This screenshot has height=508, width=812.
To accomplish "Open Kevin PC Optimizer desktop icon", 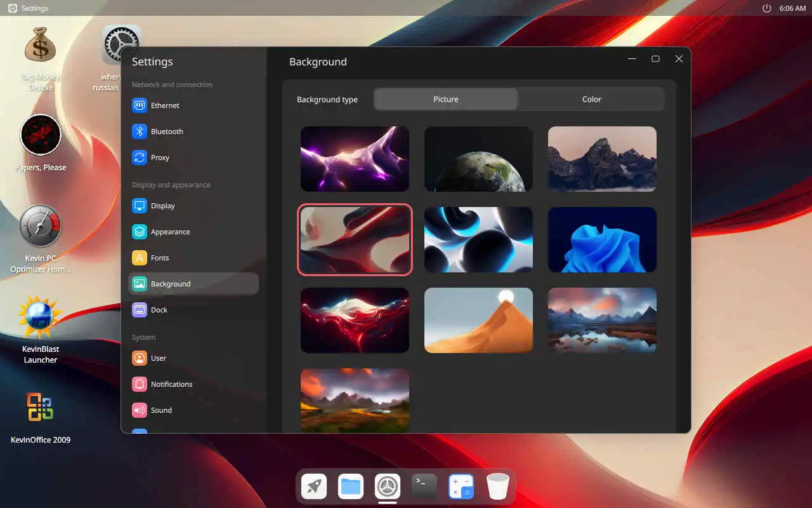I will (41, 225).
